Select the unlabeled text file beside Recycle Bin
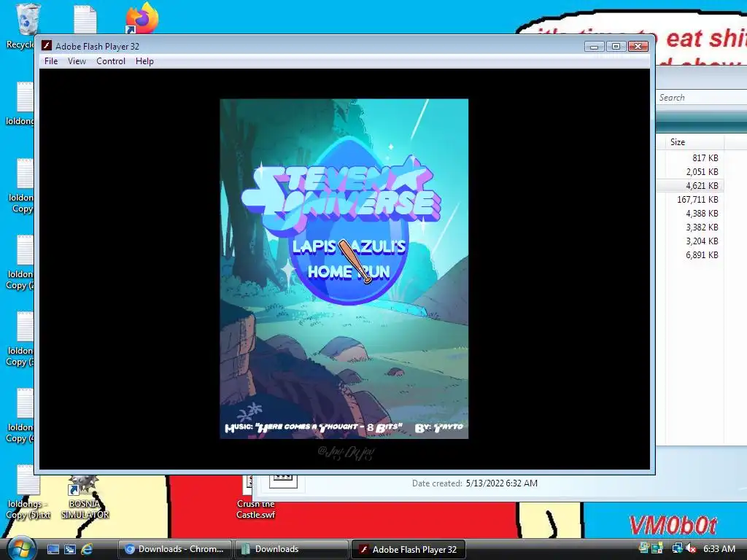 [85, 19]
